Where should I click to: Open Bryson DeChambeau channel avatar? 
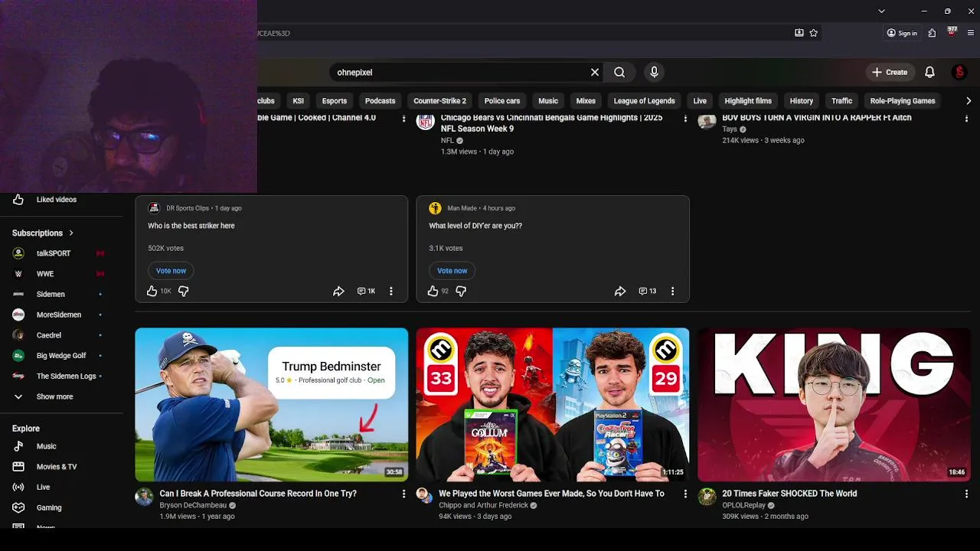(x=144, y=497)
